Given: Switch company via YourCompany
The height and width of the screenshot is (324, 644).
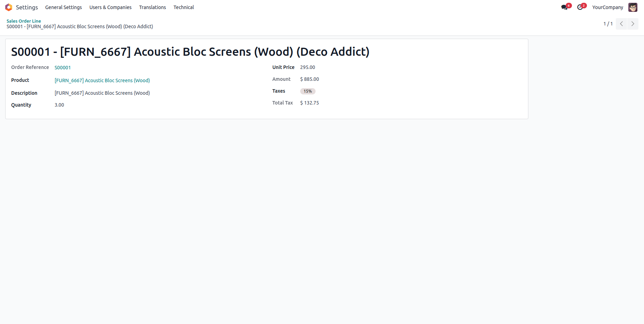Looking at the screenshot, I should click(607, 7).
